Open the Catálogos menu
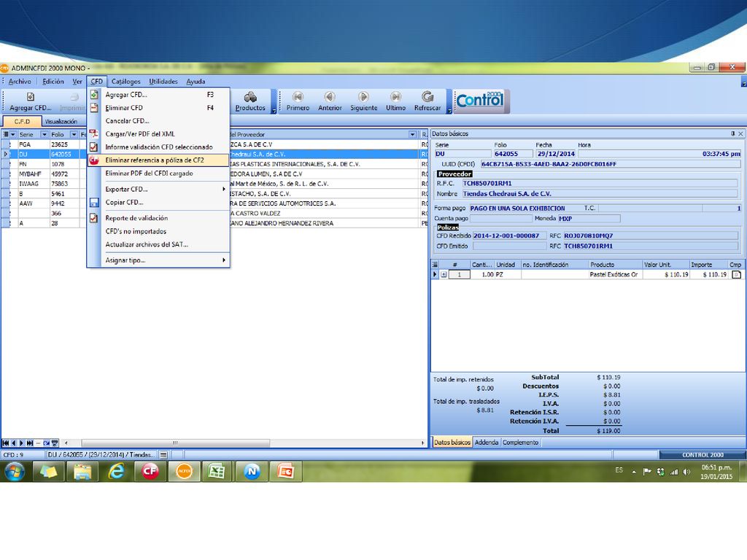Viewport: 747px width, 560px height. point(125,82)
